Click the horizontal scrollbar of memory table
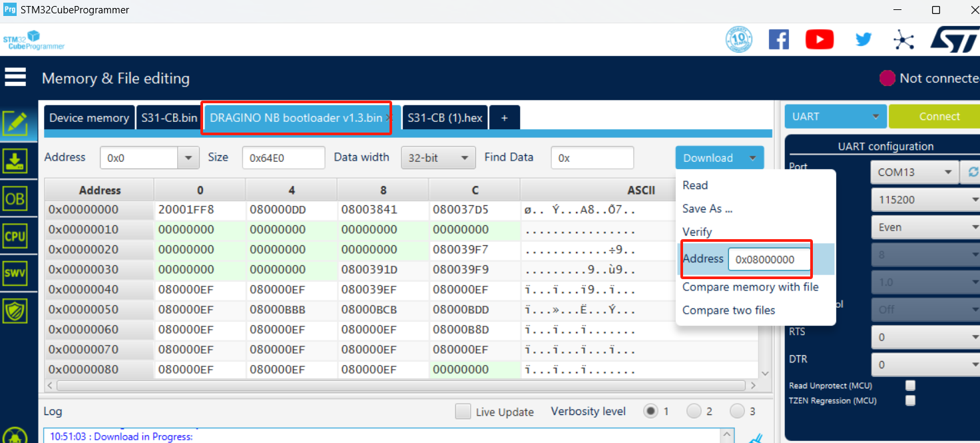980x443 pixels. (x=401, y=386)
